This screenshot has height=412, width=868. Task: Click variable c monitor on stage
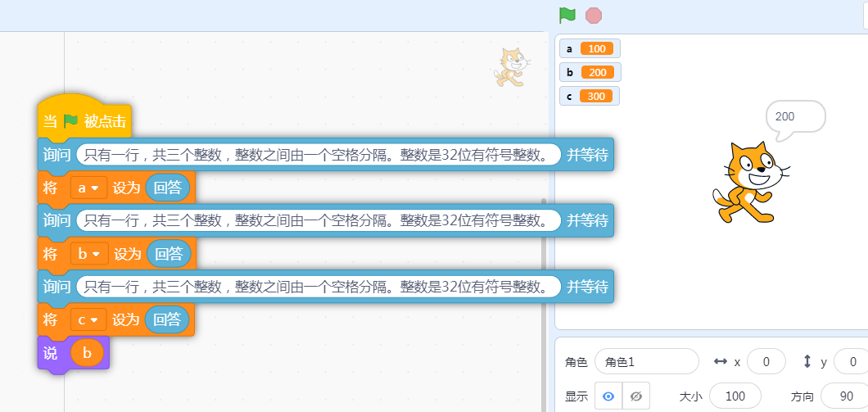pos(590,97)
